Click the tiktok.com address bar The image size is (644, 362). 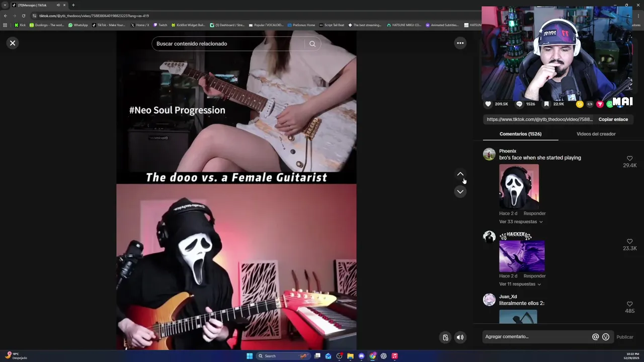[252, 16]
